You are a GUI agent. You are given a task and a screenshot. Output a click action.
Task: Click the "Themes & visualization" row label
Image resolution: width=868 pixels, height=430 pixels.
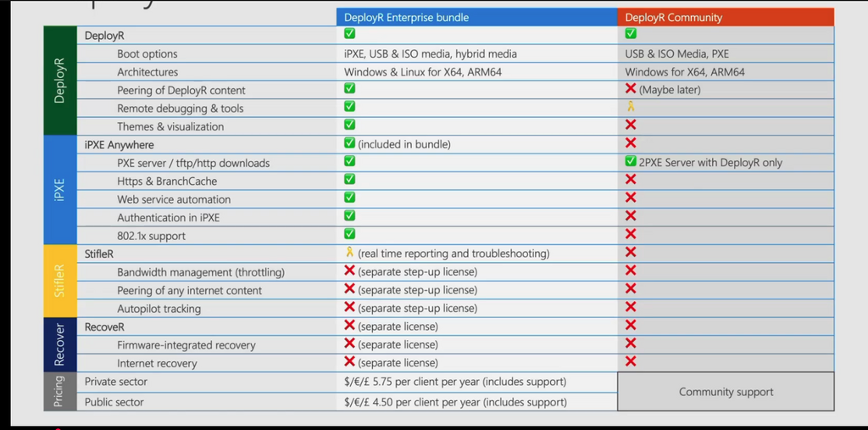[170, 126]
